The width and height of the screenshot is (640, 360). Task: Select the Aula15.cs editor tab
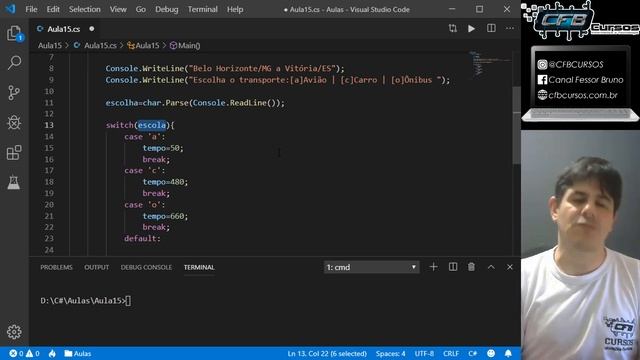[64, 29]
